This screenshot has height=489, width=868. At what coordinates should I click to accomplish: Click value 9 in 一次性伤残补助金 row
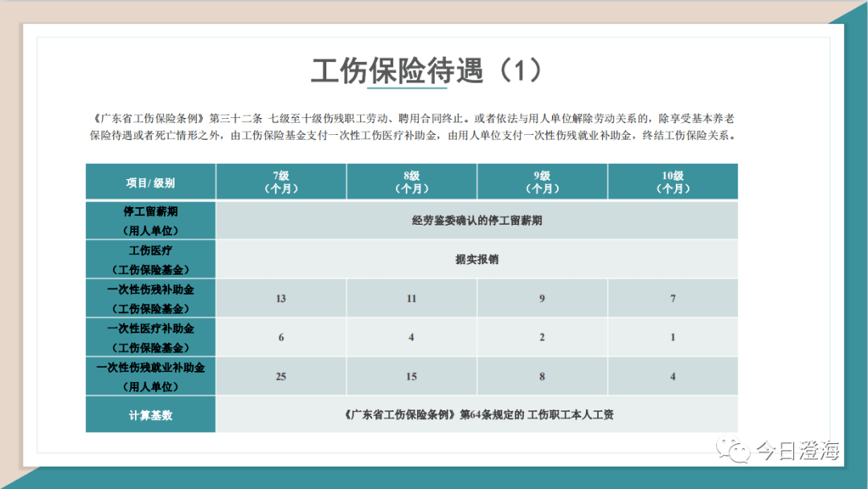pos(542,298)
